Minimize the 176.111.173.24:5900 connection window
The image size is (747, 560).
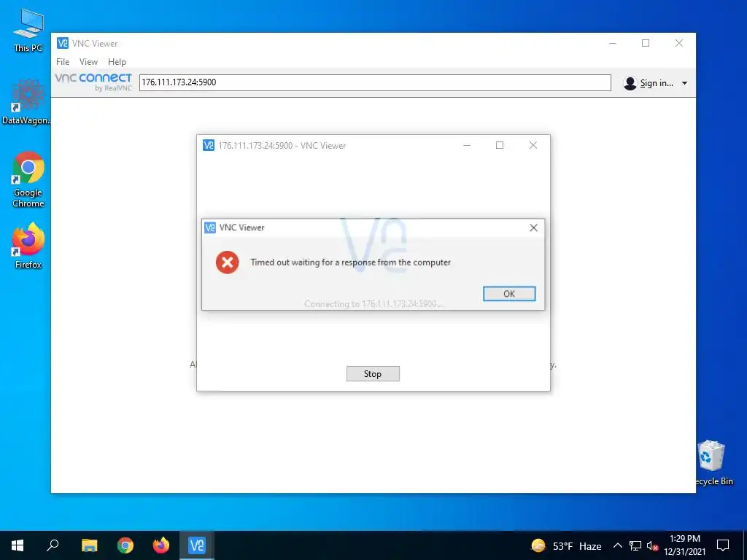(467, 145)
